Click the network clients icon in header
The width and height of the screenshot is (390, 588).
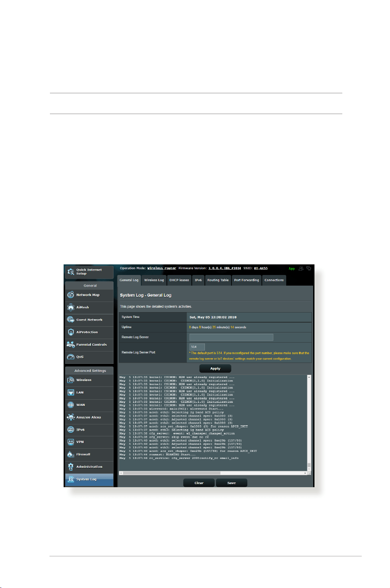[x=310, y=268]
